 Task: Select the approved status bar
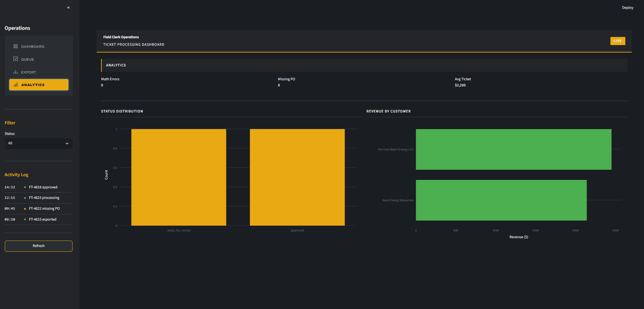point(297,177)
